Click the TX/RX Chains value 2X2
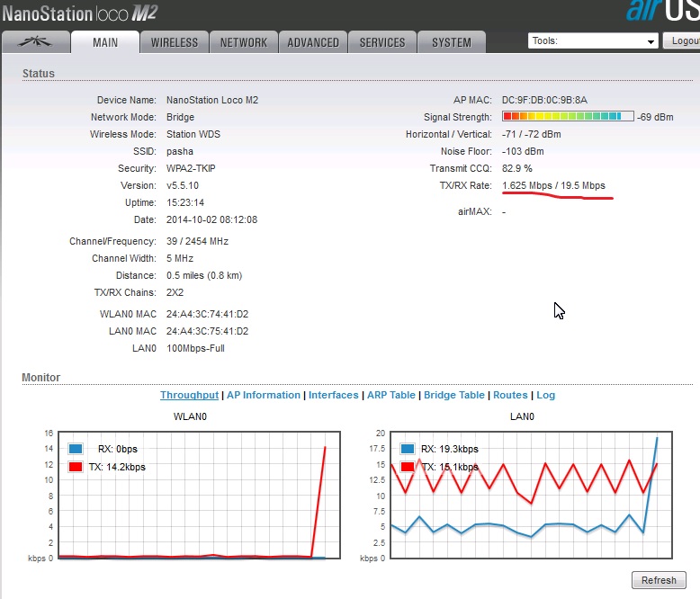The width and height of the screenshot is (700, 599). 175,293
